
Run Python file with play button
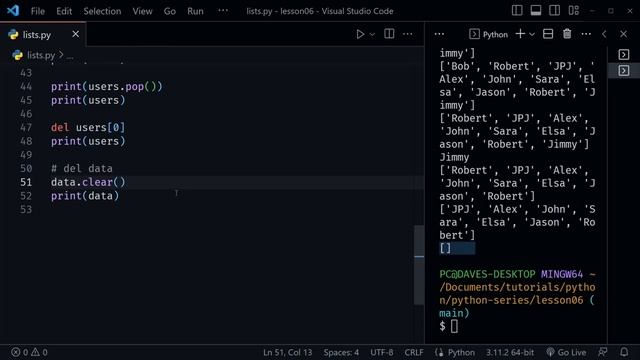click(360, 34)
